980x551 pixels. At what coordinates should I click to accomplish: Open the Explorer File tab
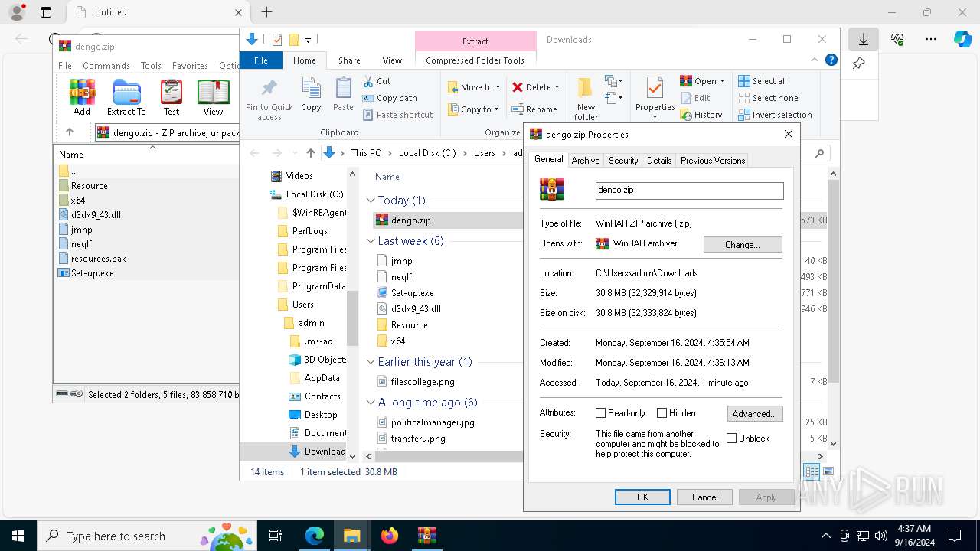click(261, 60)
